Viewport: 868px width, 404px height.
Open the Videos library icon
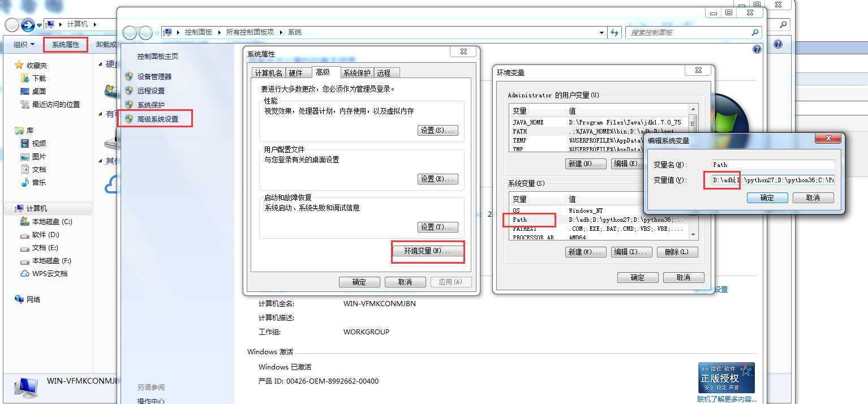coord(25,143)
